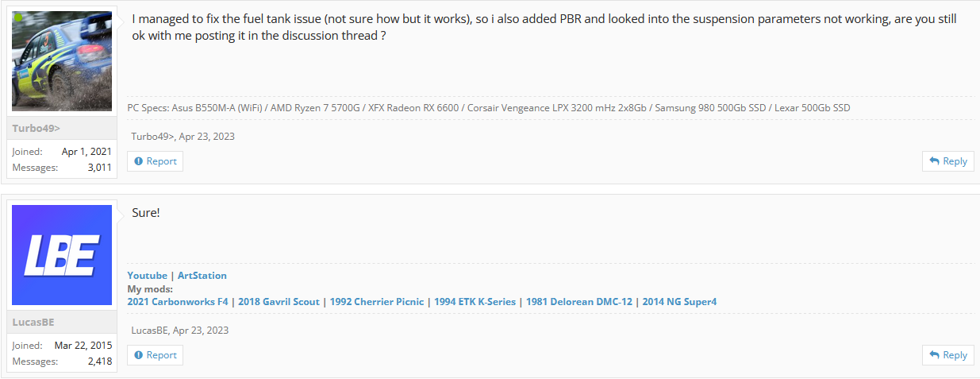This screenshot has height=379, width=980.
Task: Reply to LucasBE's "Sure!" post
Action: [x=947, y=354]
